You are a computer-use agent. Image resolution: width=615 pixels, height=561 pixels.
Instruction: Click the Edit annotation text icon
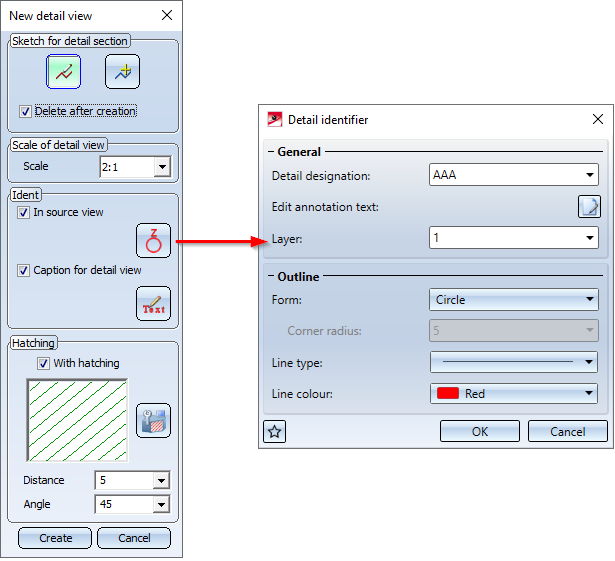point(589,206)
